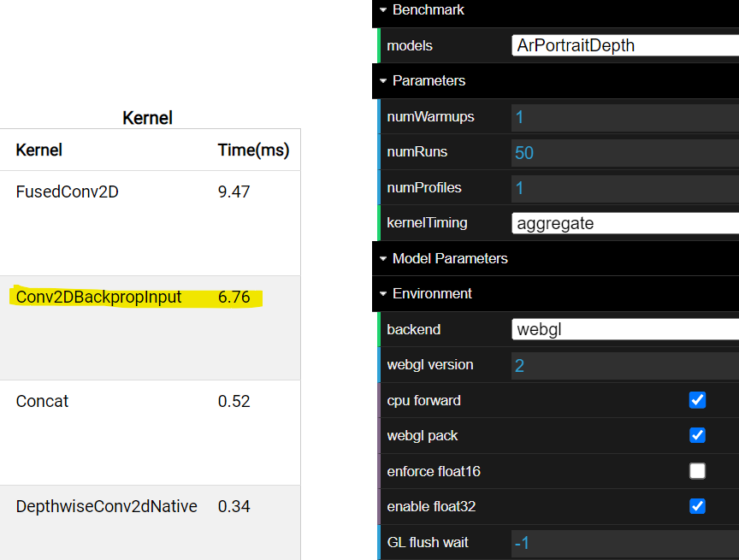
Task: Collapse the Environment folder
Action: (x=556, y=293)
